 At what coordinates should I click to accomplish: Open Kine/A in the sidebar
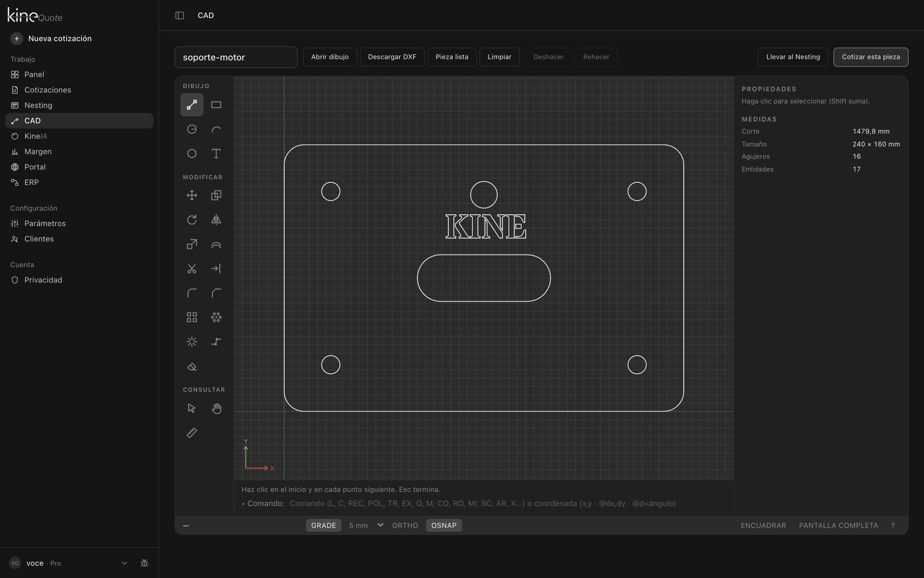79,136
